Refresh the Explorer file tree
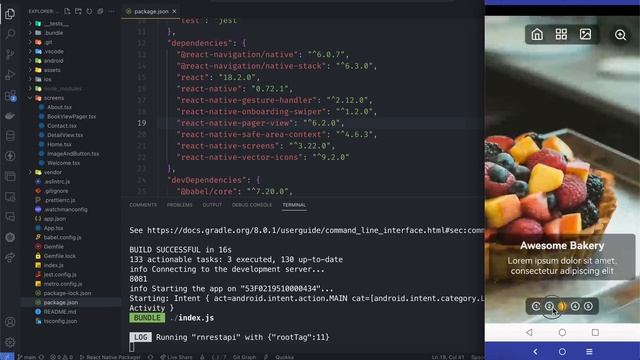The width and height of the screenshot is (640, 360). pos(89,11)
